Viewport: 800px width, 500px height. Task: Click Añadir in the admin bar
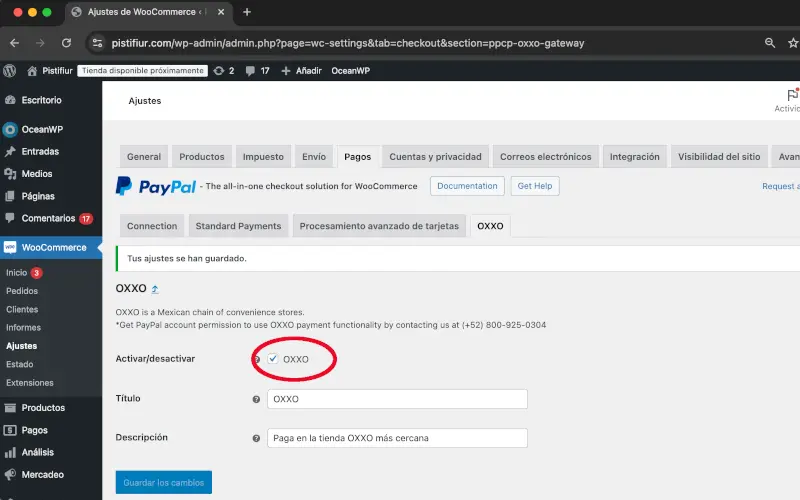pos(302,70)
